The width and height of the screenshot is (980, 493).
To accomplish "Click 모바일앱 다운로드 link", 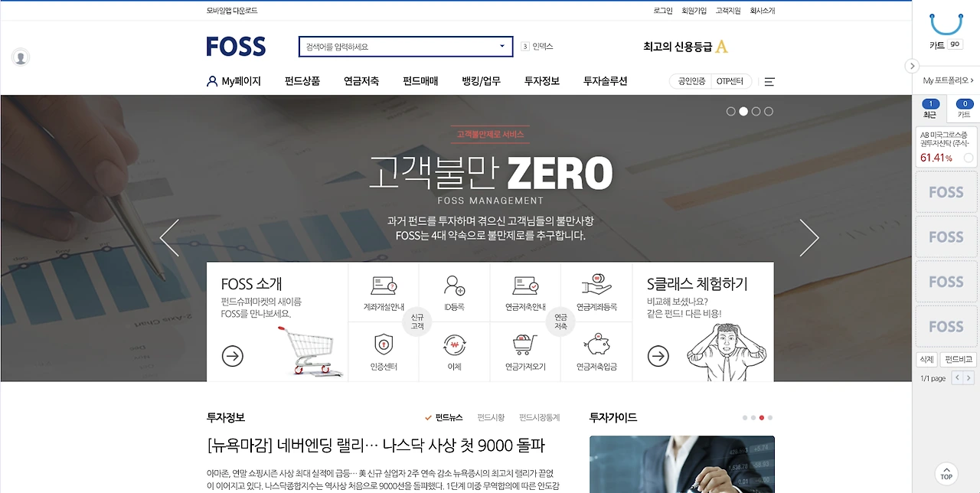I will point(232,11).
